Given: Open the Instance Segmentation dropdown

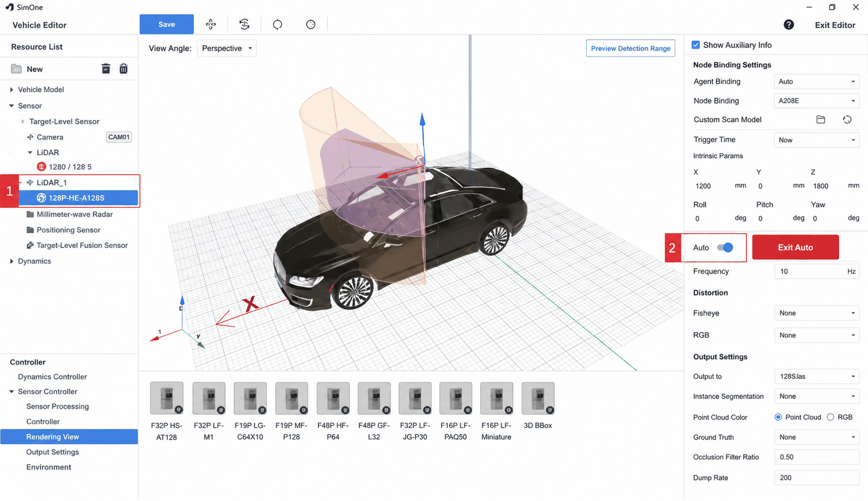Looking at the screenshot, I should 817,396.
